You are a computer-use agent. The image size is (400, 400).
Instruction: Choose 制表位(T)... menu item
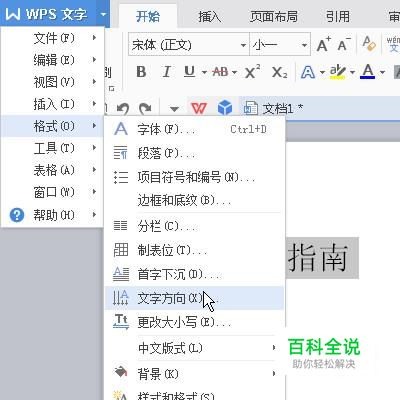[195, 250]
